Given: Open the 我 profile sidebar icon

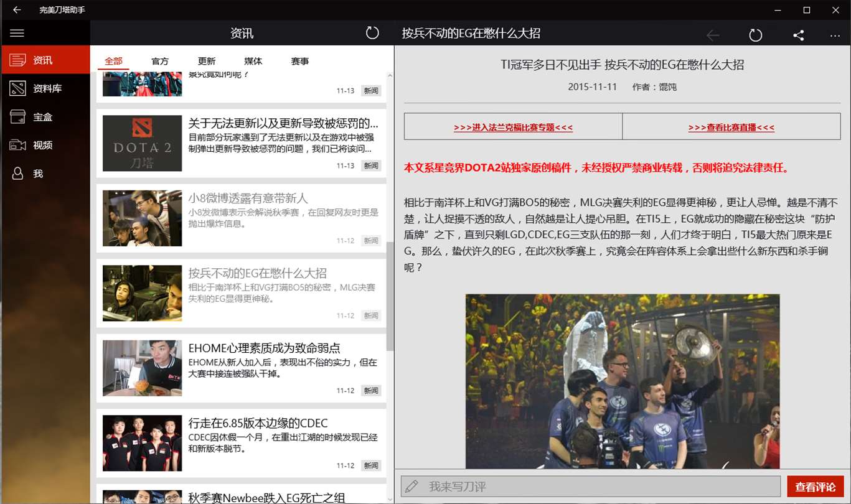Looking at the screenshot, I should coord(17,174).
